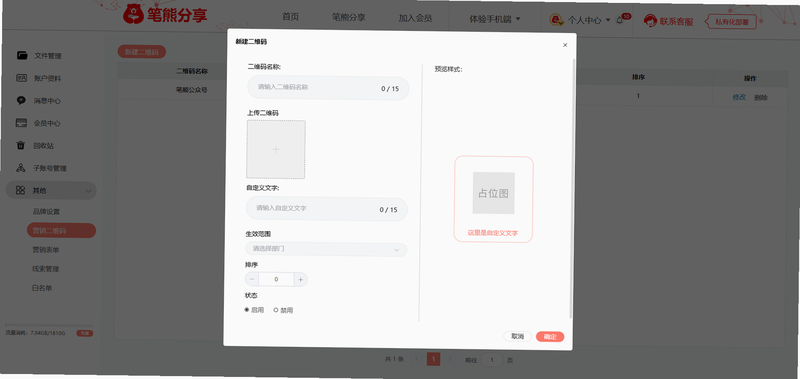Focus the 二维码名称 name input field
This screenshot has height=379, width=800.
(328, 88)
